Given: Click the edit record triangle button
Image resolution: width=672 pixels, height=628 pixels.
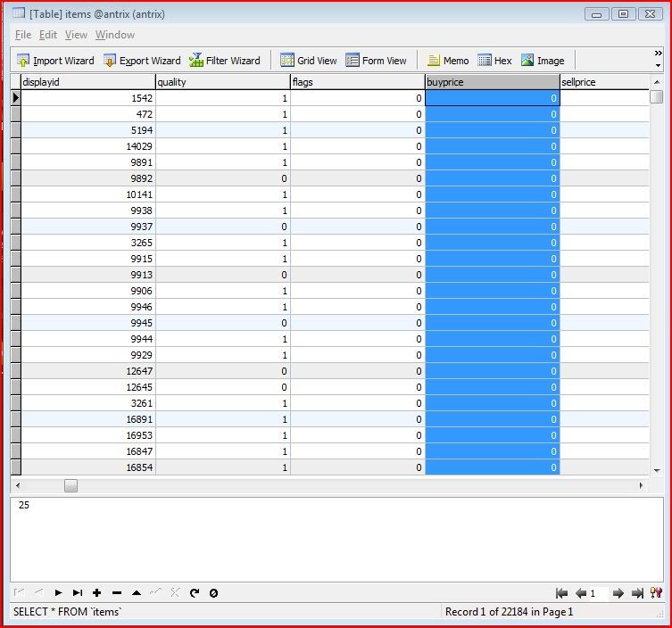Looking at the screenshot, I should pos(137,593).
